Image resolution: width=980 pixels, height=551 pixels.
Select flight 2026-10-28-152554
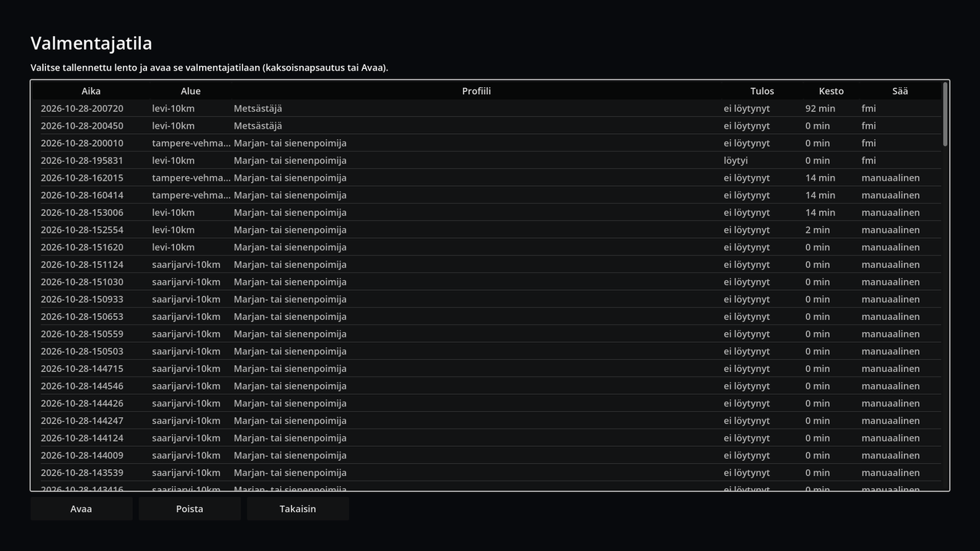pyautogui.click(x=491, y=230)
